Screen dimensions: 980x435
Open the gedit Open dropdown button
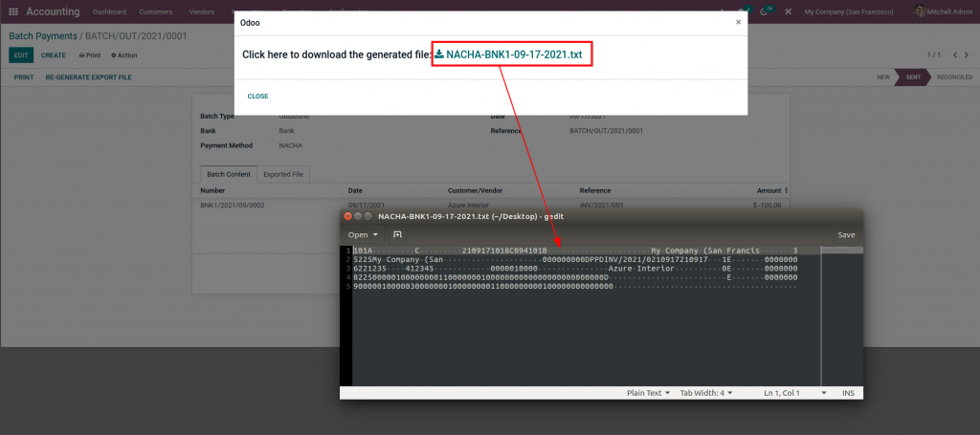363,234
